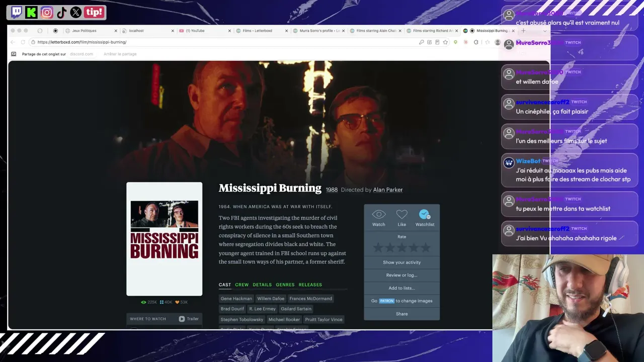The image size is (644, 362).
Task: Close the localhost tab
Action: [x=173, y=31]
